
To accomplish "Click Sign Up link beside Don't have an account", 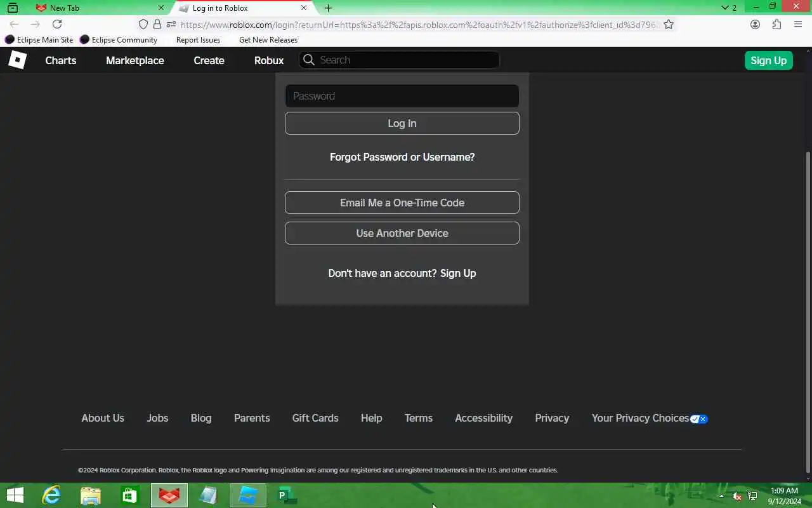I will tap(458, 273).
